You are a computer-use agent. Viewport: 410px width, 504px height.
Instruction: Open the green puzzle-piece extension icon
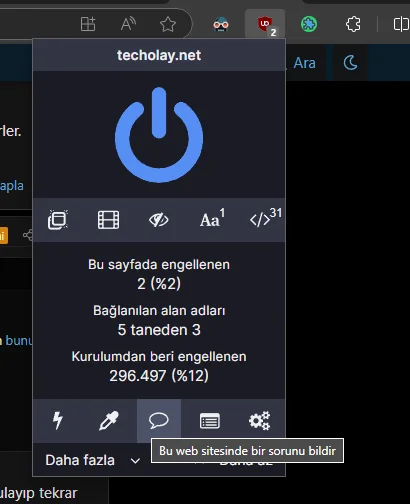[309, 24]
